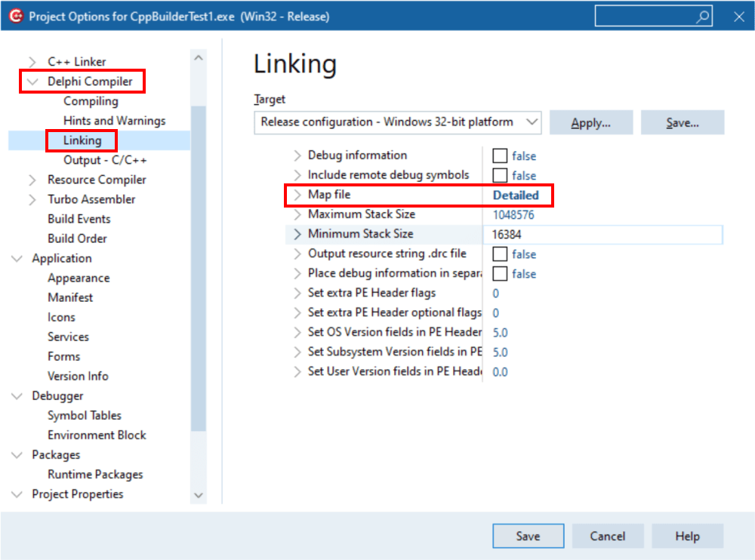Viewport: 755px width, 560px height.
Task: Select Runtime Packages under Packages
Action: pos(95,475)
